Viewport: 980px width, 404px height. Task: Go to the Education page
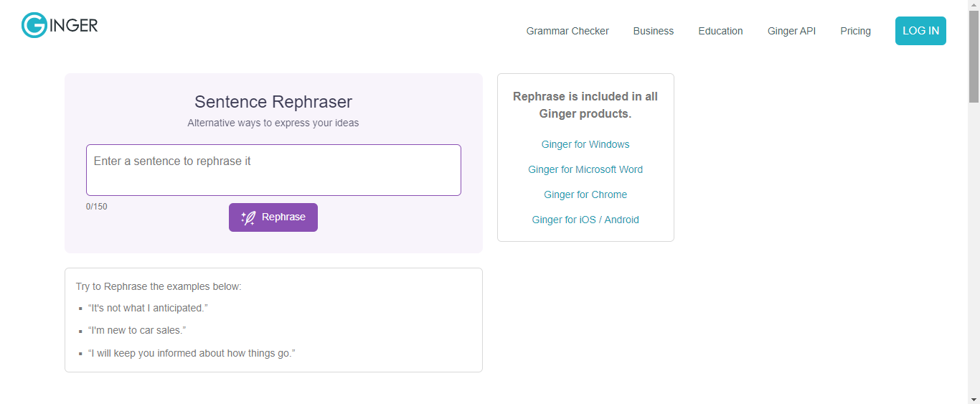(720, 31)
